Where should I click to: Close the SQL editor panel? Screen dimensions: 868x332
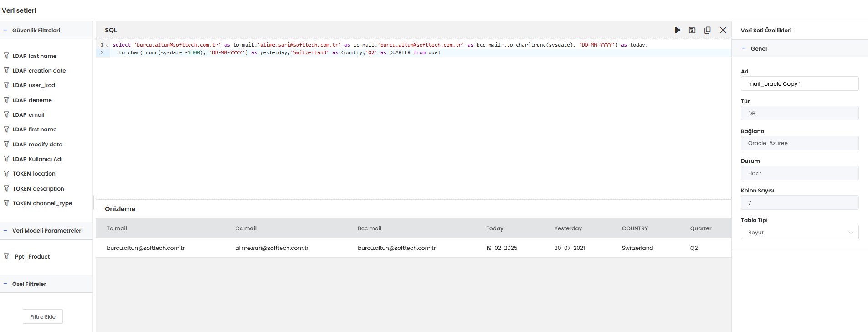pos(723,30)
